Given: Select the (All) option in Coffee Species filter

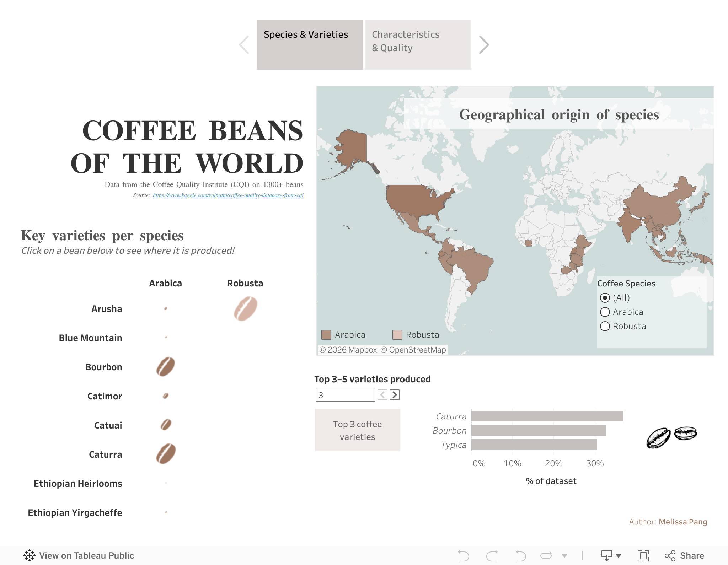Looking at the screenshot, I should pos(605,298).
